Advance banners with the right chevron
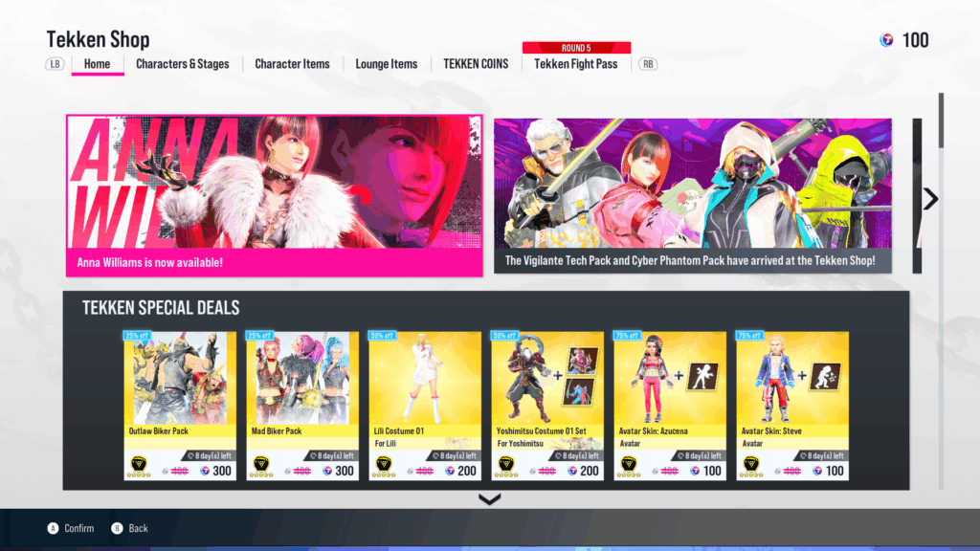Screen dimensions: 980x551 tap(930, 199)
